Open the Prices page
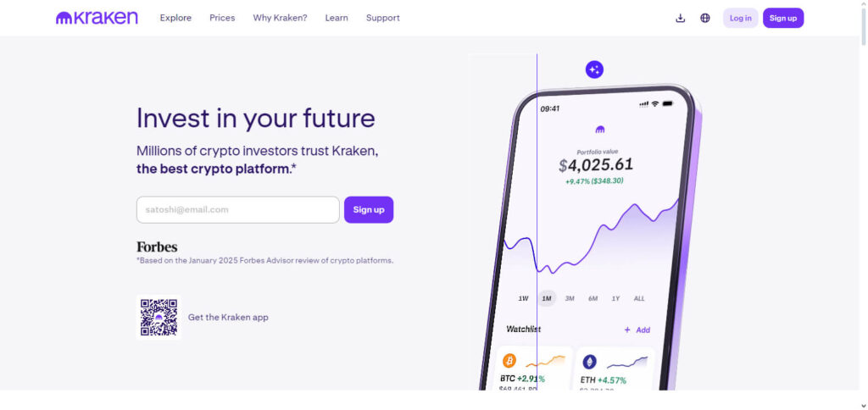 [x=222, y=18]
